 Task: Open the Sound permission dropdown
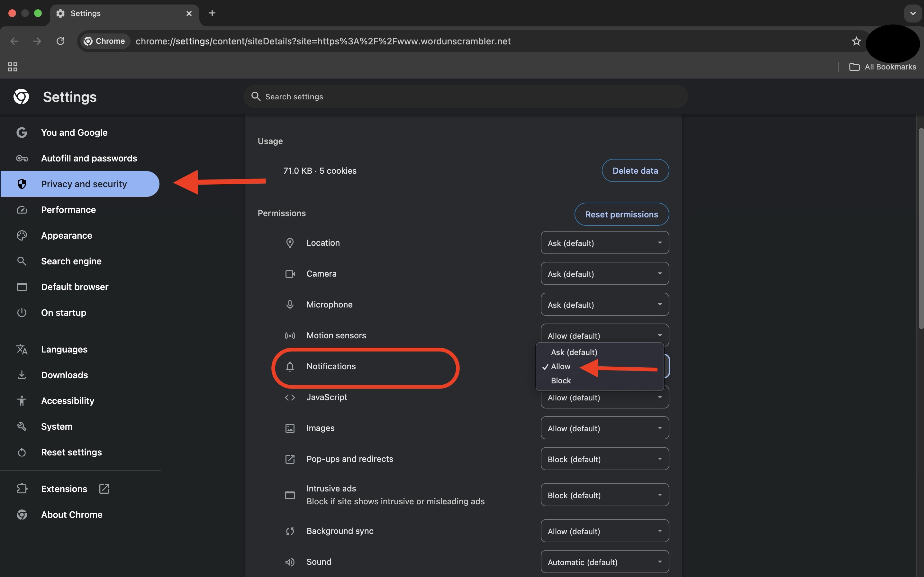(x=605, y=562)
